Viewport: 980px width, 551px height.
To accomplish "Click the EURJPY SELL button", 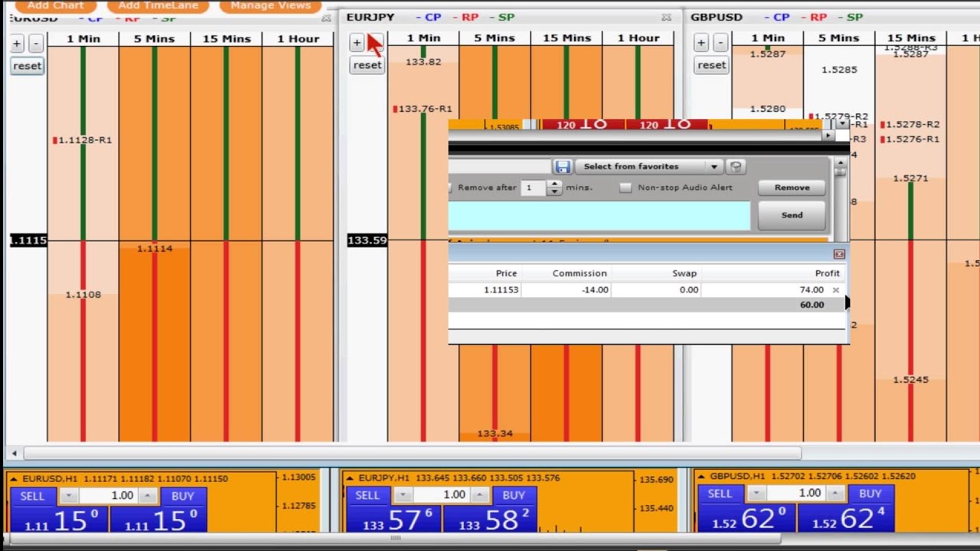I will (367, 495).
